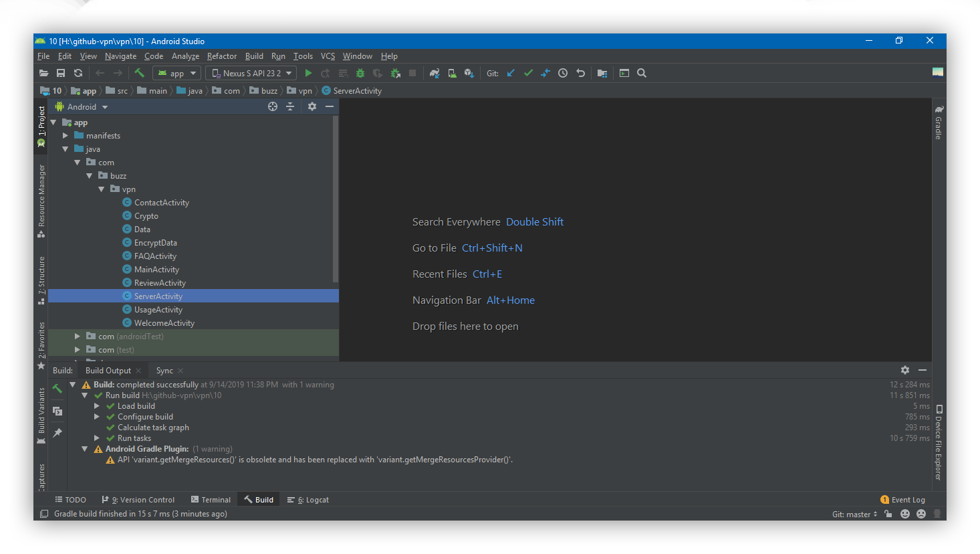Toggle the Structure side tab
This screenshot has height=554, width=980.
[x=41, y=280]
